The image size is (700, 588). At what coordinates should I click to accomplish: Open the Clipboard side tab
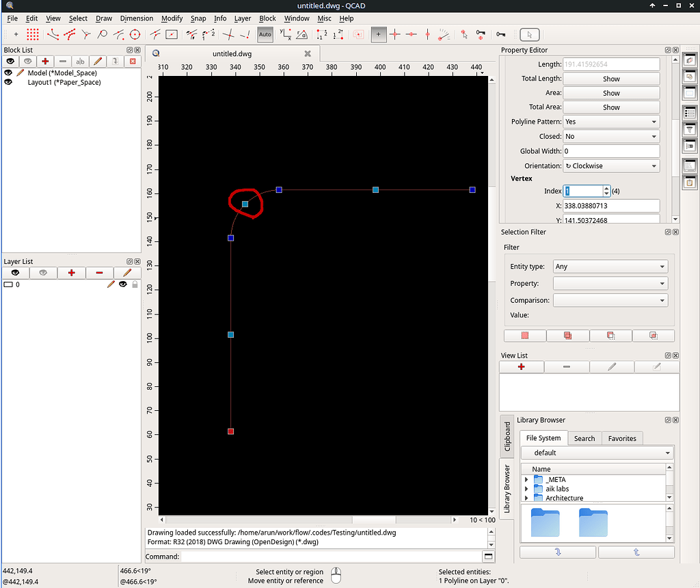[x=507, y=436]
